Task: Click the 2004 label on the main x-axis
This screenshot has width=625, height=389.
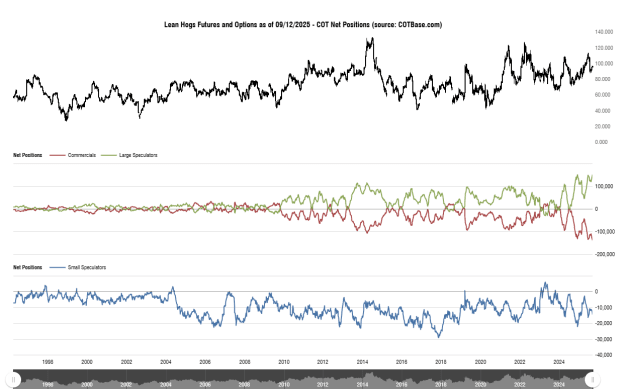Action: [x=166, y=362]
